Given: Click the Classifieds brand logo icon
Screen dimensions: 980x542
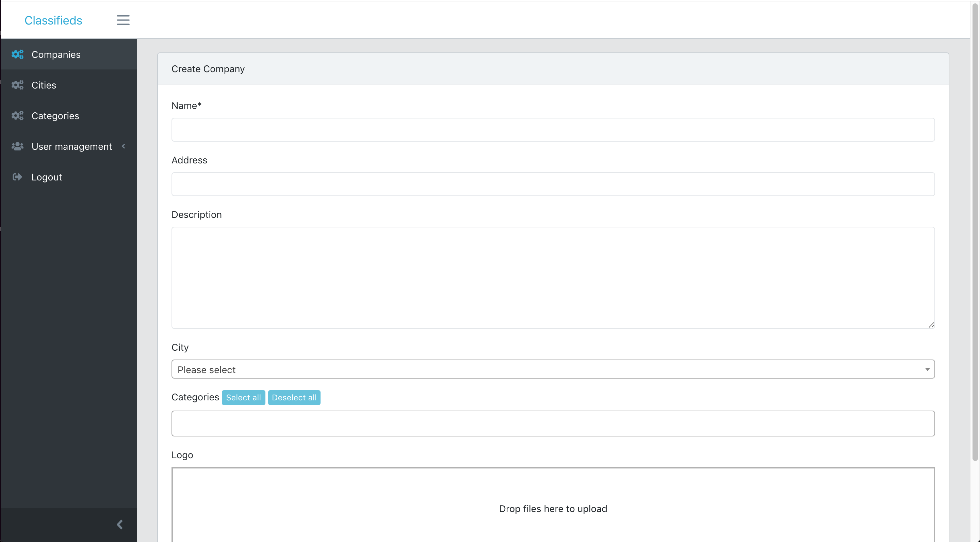Looking at the screenshot, I should pos(53,19).
